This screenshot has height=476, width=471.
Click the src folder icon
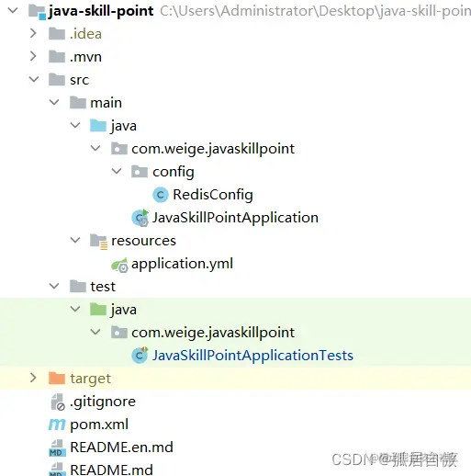(57, 80)
